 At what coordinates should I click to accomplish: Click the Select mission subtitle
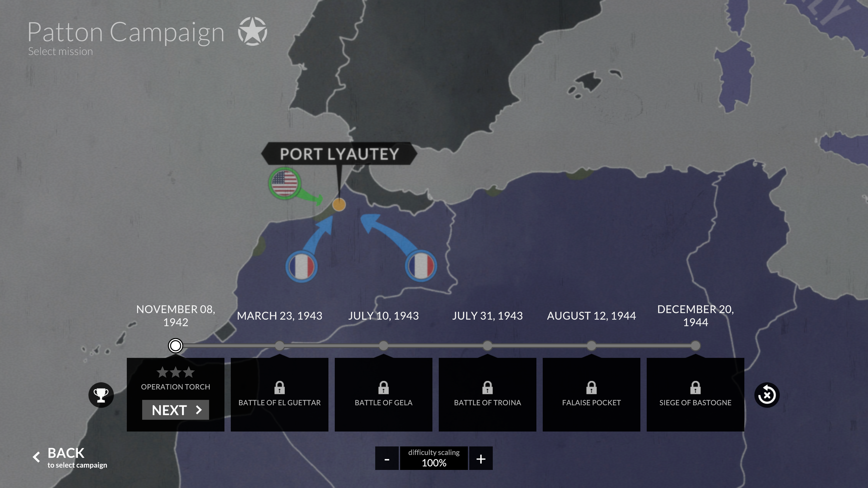60,52
